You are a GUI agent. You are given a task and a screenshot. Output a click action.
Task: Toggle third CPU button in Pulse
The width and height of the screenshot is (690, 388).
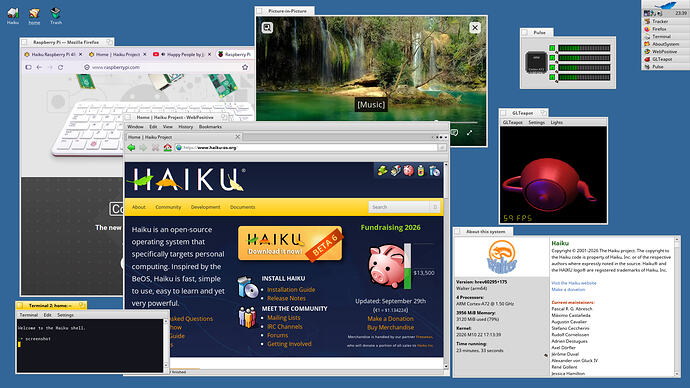pyautogui.click(x=552, y=67)
